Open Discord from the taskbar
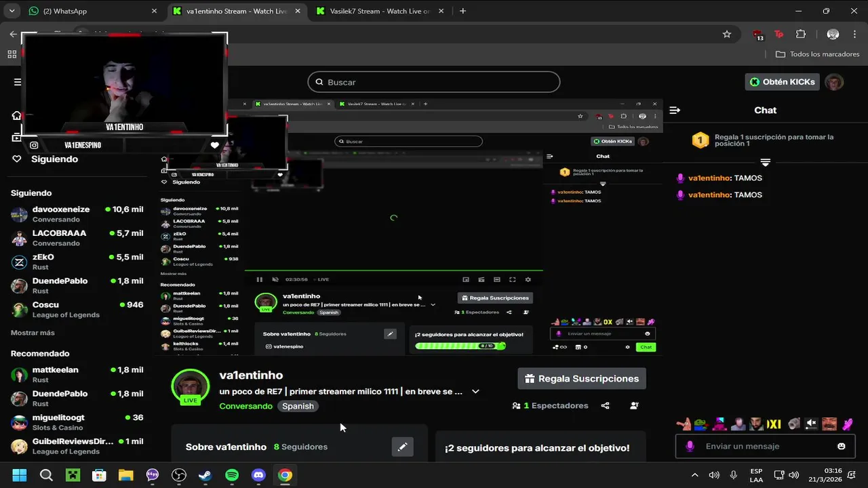 (x=258, y=475)
